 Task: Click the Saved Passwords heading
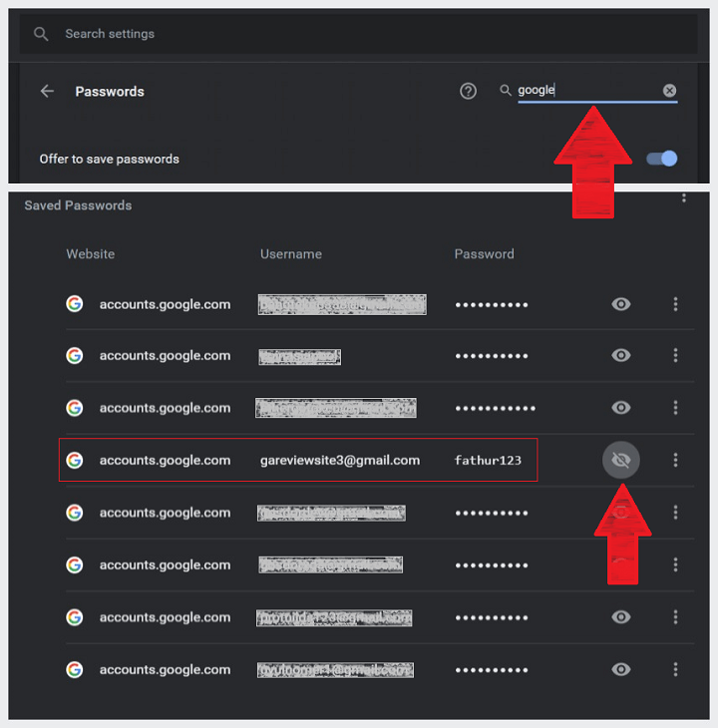(x=78, y=205)
